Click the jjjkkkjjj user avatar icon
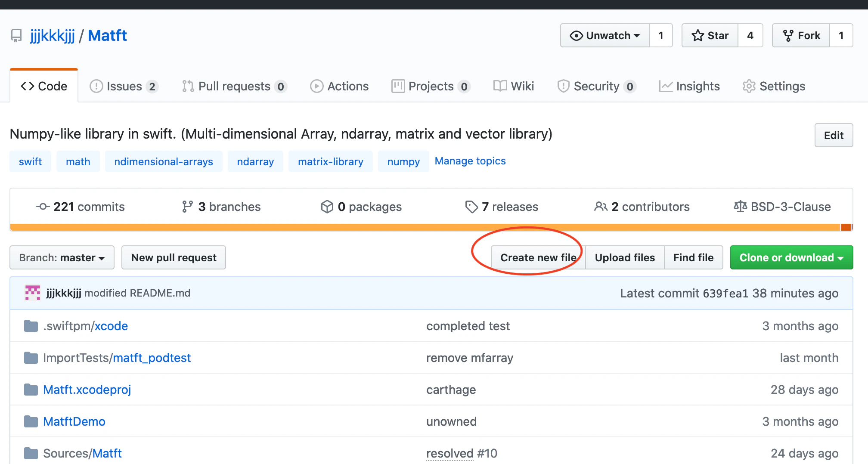The width and height of the screenshot is (868, 464). [33, 293]
